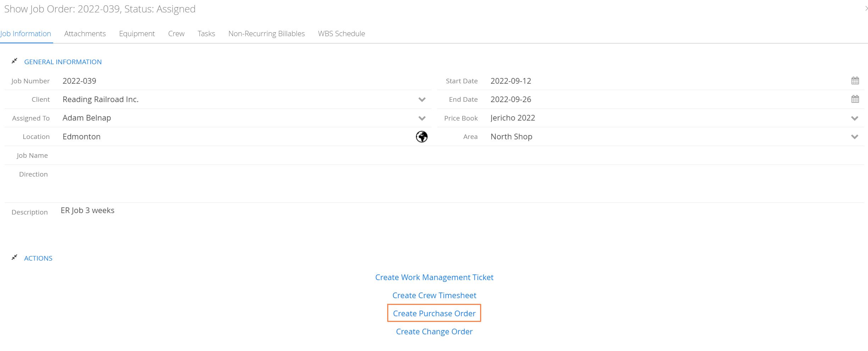Select the Non-Recurring Billables tab

267,34
